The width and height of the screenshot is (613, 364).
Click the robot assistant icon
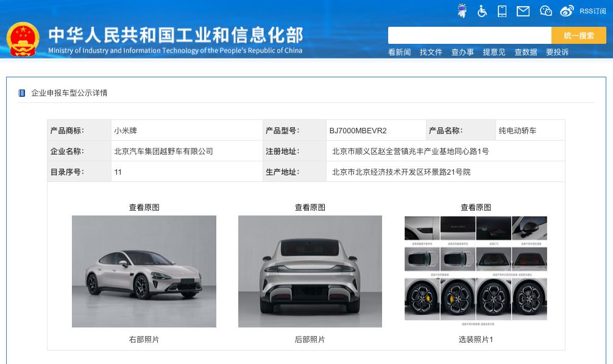(x=462, y=11)
